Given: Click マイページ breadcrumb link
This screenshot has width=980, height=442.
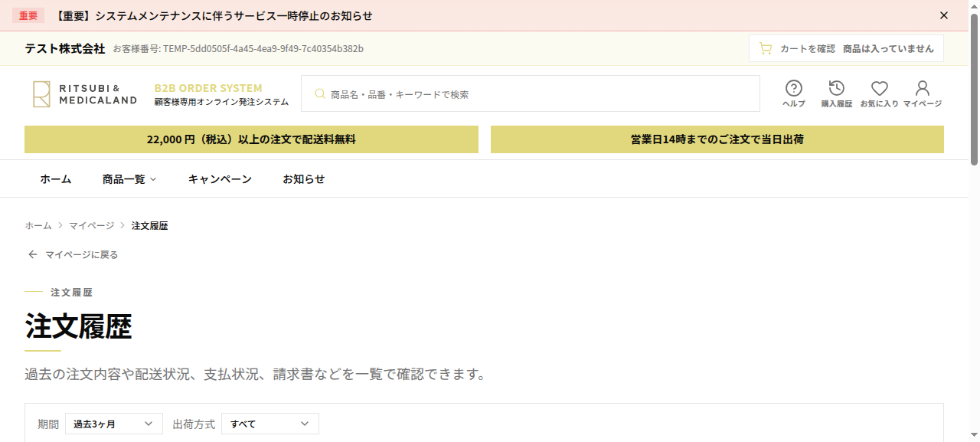Looking at the screenshot, I should [91, 225].
